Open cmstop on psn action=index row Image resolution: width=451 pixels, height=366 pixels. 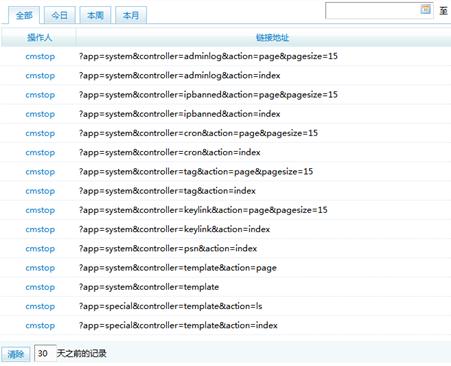(40, 249)
